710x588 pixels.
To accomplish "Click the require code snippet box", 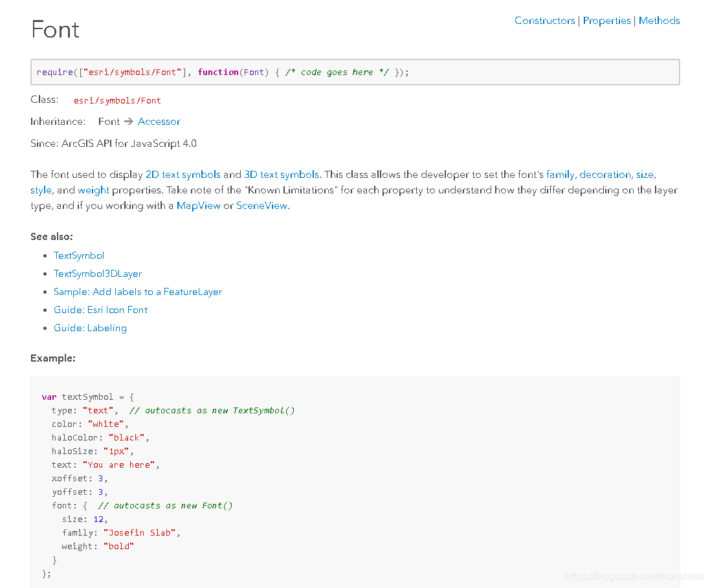I will tap(355, 72).
